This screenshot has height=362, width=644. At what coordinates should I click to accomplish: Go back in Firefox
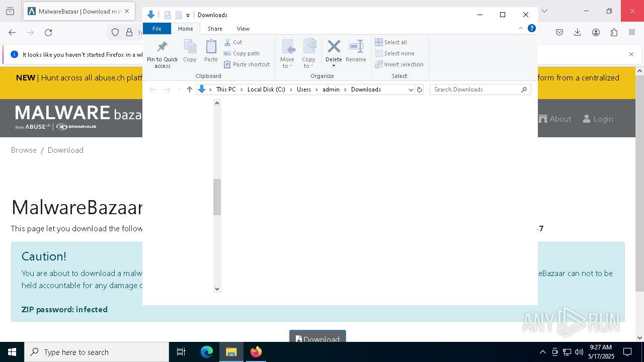[x=12, y=33]
